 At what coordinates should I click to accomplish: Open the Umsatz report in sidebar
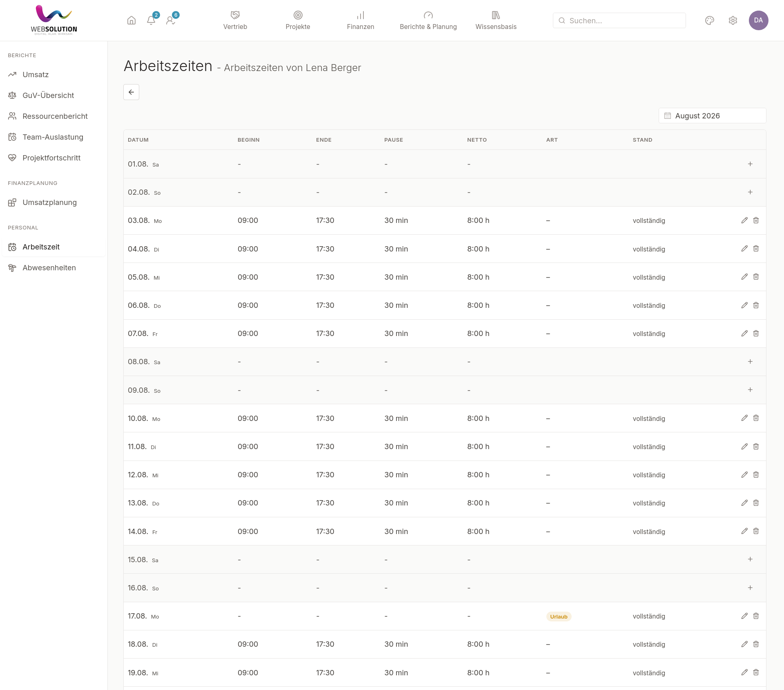point(53,75)
